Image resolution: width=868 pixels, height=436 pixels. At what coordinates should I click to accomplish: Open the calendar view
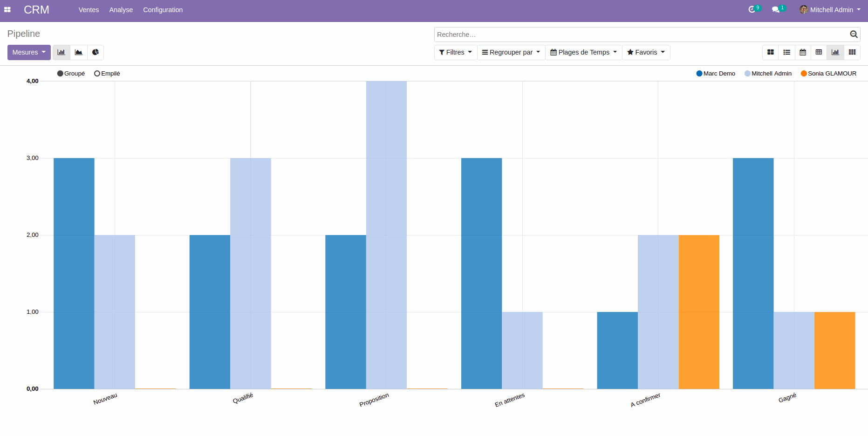803,52
